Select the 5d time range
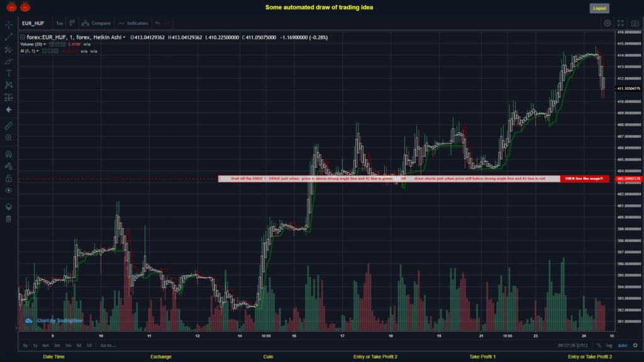The image size is (644, 362). 79,346
